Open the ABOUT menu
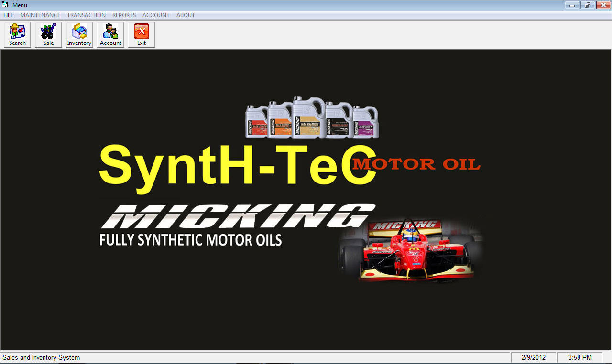This screenshot has width=612, height=364. pyautogui.click(x=186, y=15)
